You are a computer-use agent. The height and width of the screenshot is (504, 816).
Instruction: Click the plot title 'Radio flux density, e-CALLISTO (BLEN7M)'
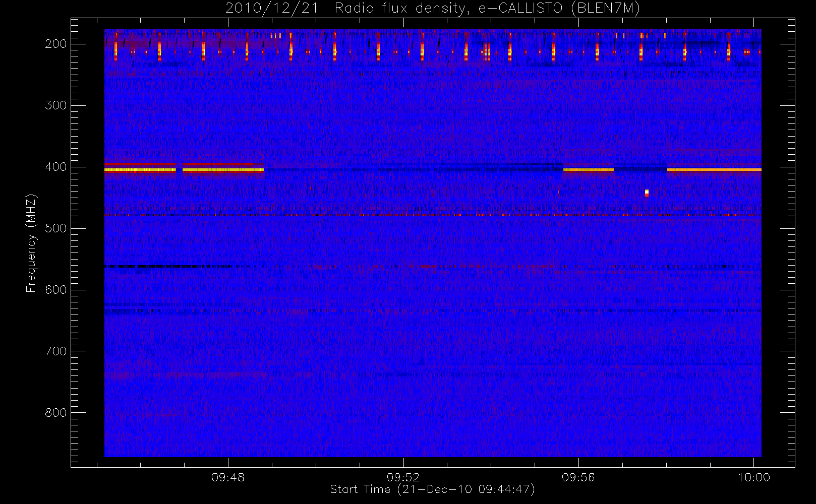click(x=487, y=8)
